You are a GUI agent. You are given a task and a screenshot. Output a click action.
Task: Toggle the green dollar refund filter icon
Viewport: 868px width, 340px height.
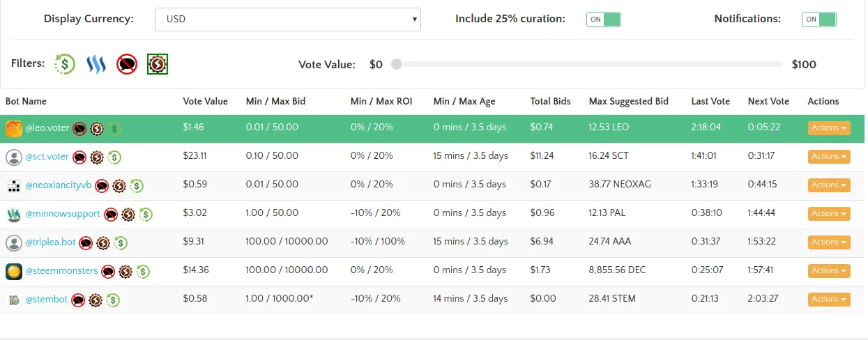click(65, 64)
